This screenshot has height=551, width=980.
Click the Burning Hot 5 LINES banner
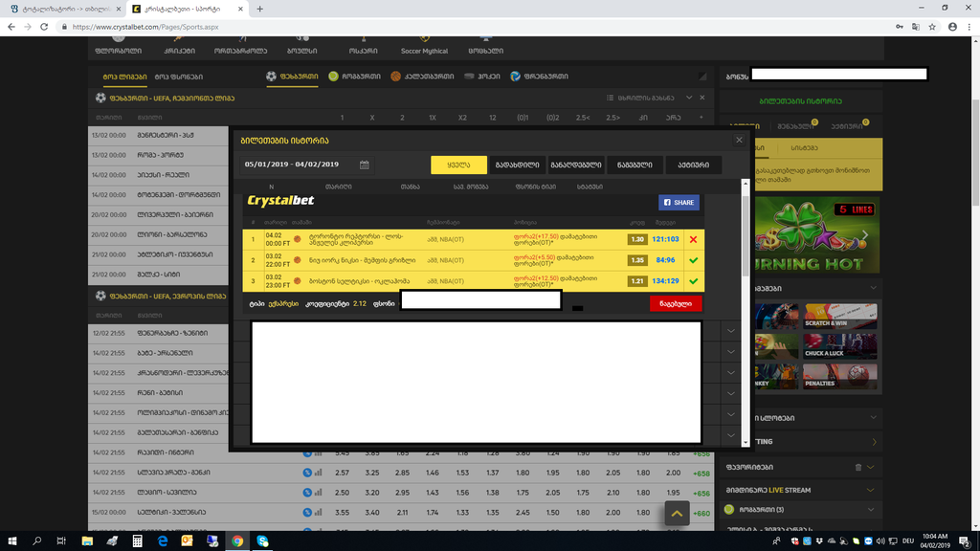point(818,235)
